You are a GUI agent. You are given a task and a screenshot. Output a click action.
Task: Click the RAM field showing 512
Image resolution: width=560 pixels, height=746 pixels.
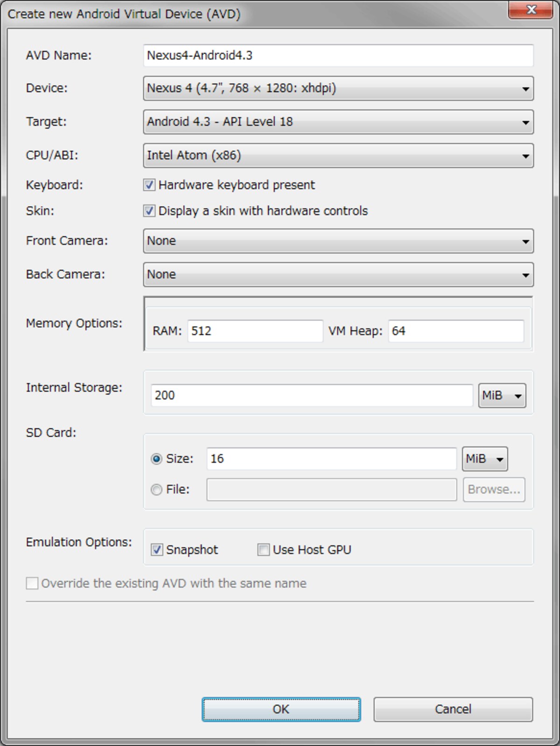pos(255,331)
